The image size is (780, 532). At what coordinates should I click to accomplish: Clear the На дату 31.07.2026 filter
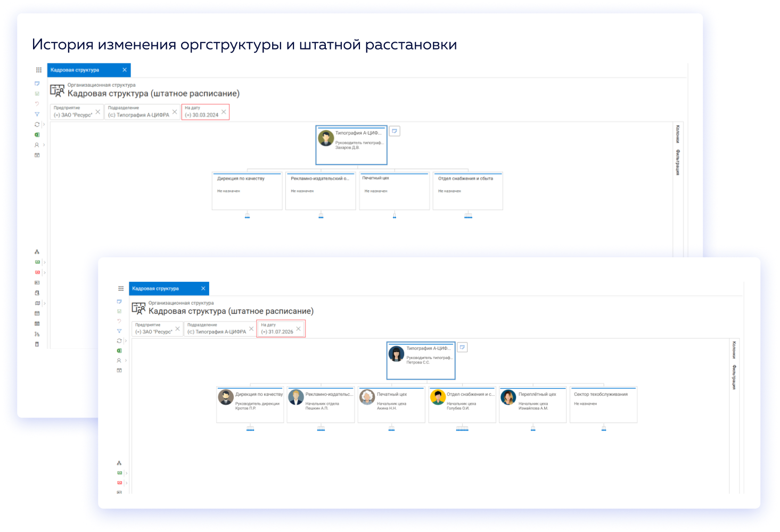point(299,329)
